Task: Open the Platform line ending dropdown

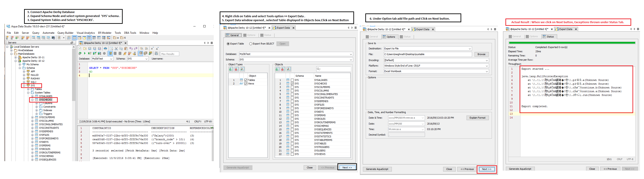Action: tap(436, 66)
